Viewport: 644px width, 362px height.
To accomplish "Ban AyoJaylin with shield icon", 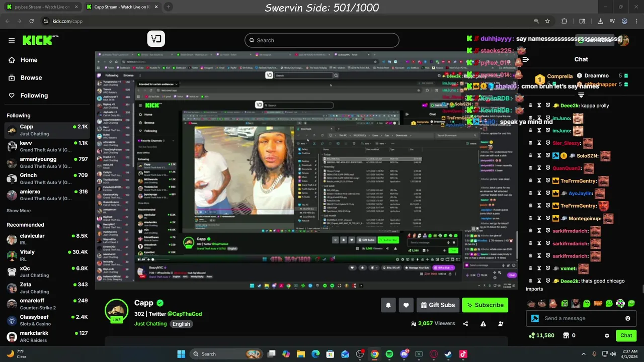I will tap(547, 193).
